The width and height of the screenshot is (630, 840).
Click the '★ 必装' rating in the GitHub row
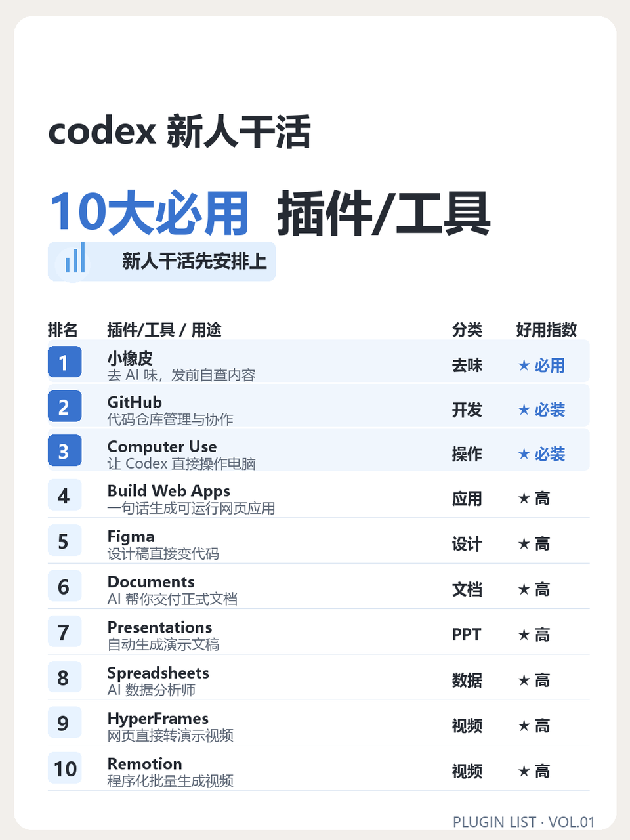click(x=541, y=410)
